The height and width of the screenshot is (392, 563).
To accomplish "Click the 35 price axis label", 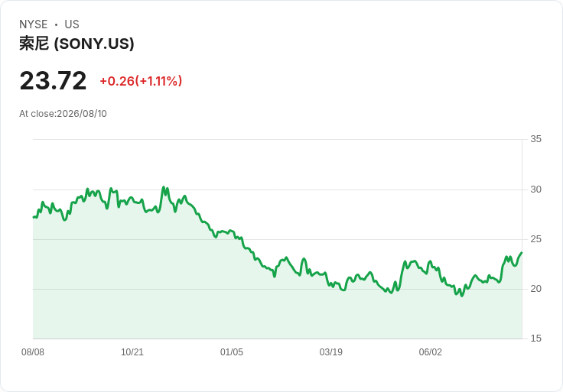I will point(535,139).
